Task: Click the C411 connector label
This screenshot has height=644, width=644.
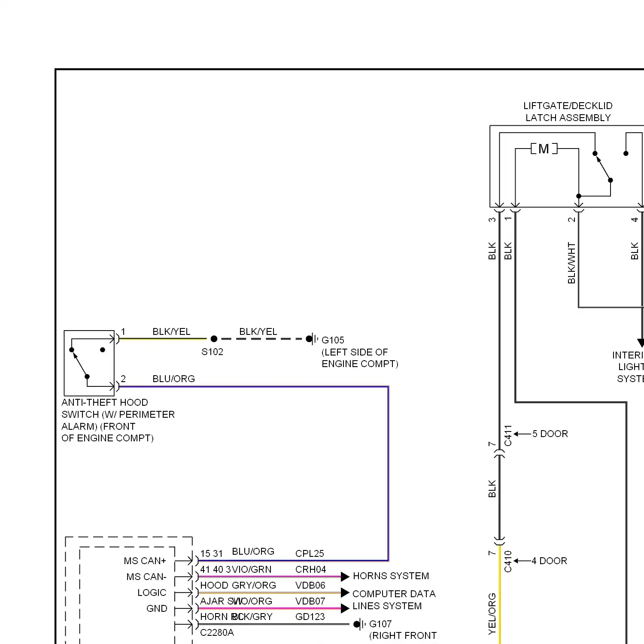Action: pyautogui.click(x=508, y=436)
